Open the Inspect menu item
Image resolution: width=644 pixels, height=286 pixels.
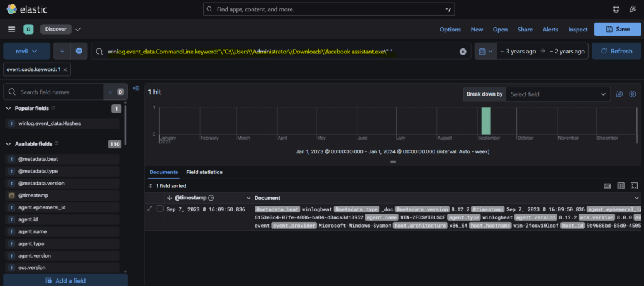point(577,30)
